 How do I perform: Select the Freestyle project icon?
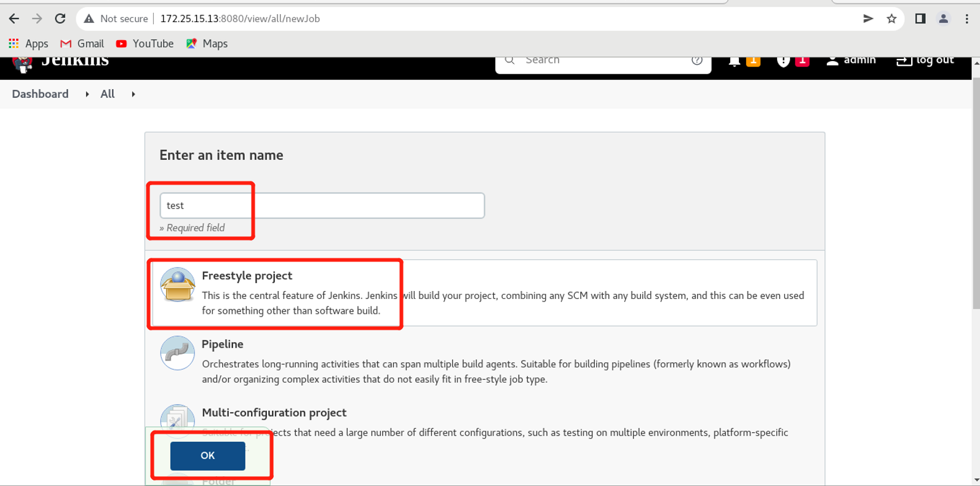pyautogui.click(x=178, y=285)
